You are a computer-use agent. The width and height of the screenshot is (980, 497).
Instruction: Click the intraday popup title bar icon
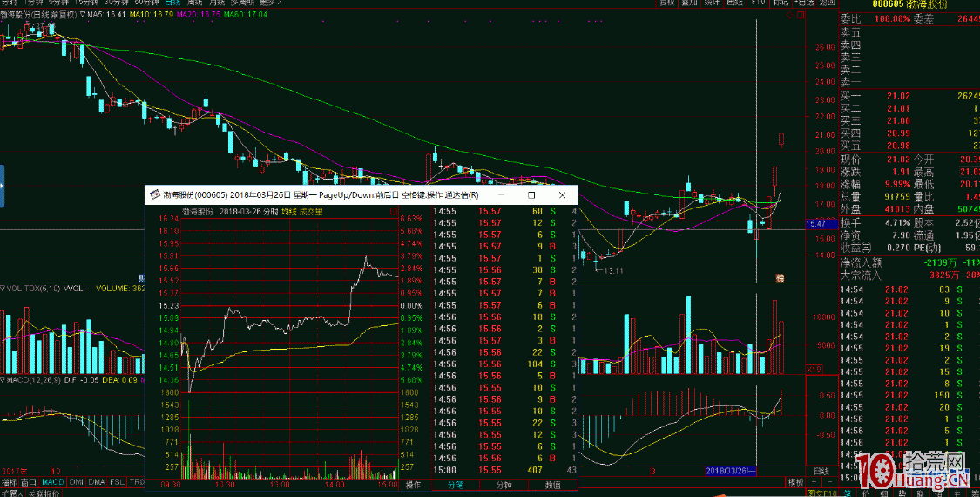point(153,195)
